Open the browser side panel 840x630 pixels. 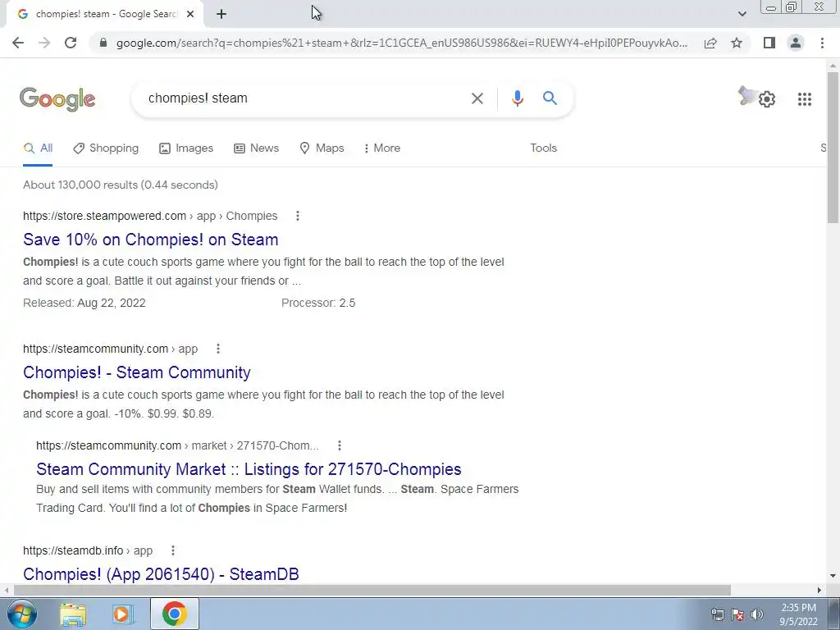click(769, 43)
